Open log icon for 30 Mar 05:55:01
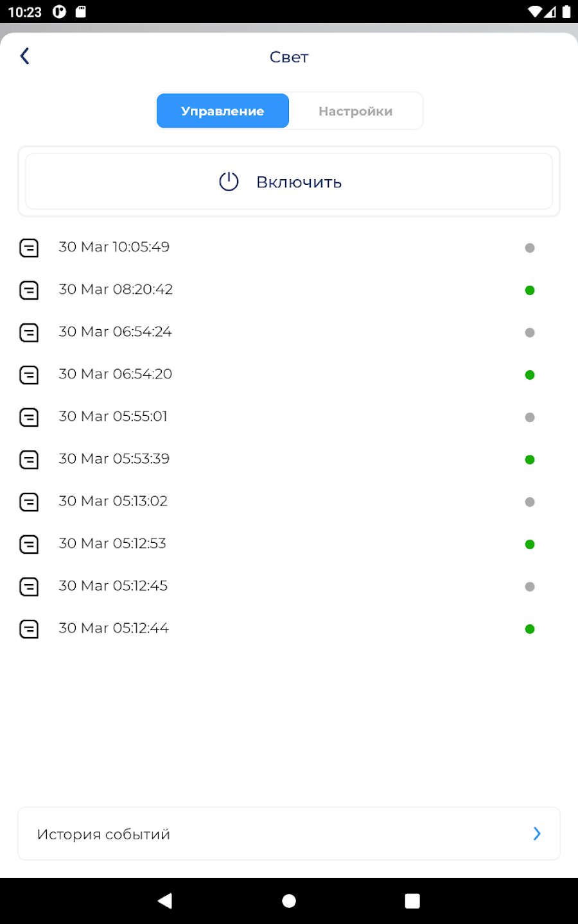This screenshot has height=924, width=578. 29,417
